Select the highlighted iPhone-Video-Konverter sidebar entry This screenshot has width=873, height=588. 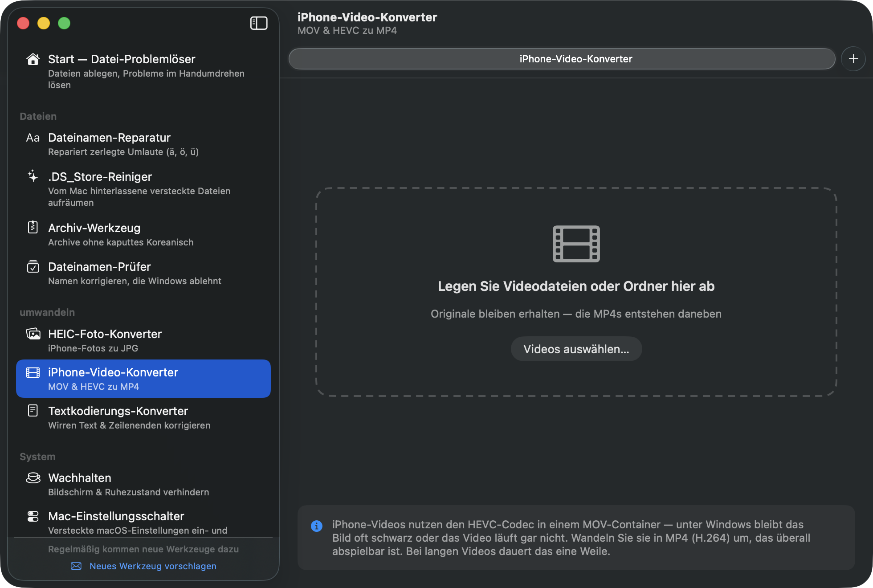[143, 379]
